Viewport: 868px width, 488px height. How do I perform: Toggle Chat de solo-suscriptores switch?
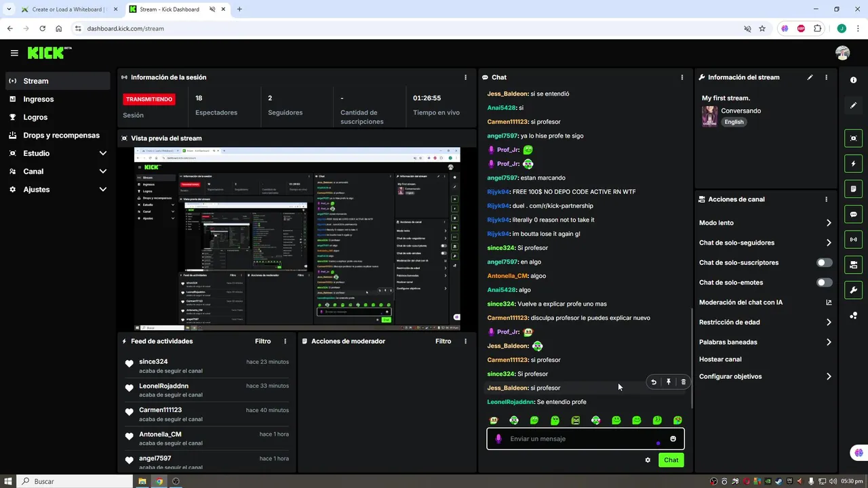pyautogui.click(x=825, y=262)
